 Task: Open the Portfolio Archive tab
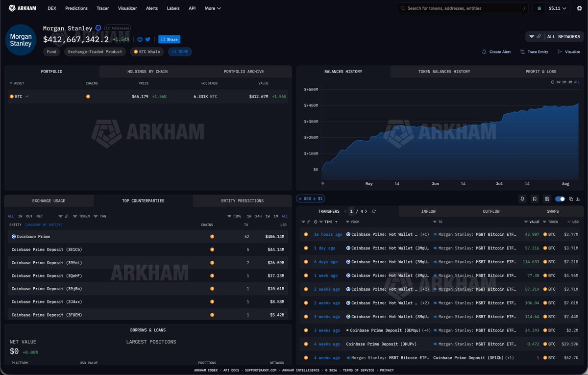point(244,72)
